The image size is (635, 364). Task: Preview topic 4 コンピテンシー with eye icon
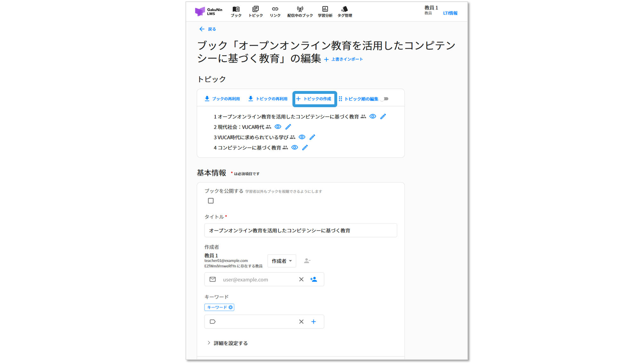click(295, 147)
